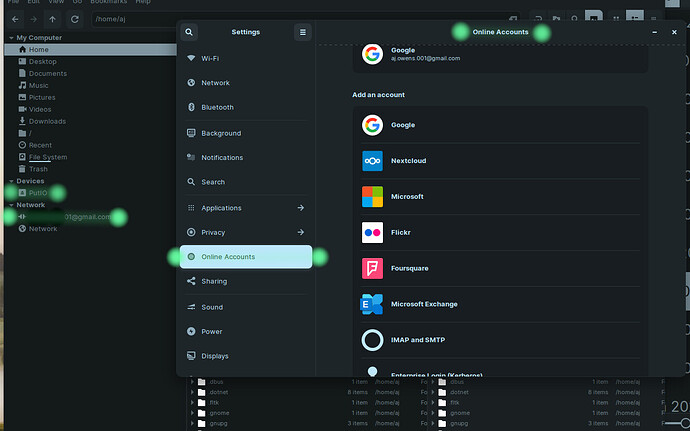Open the View menu in file manager
This screenshot has height=431, width=690.
[56, 2]
